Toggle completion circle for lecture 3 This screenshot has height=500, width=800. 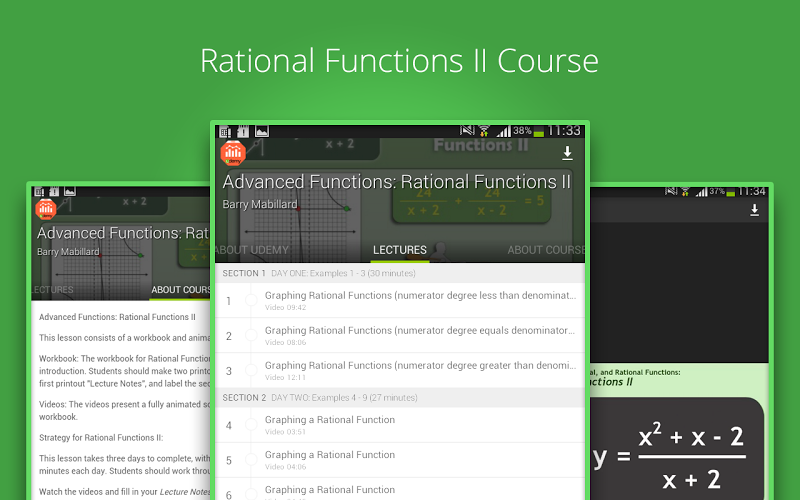click(251, 370)
